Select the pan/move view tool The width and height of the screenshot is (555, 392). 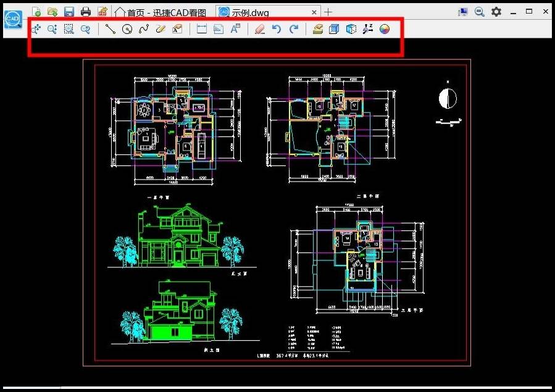36,29
